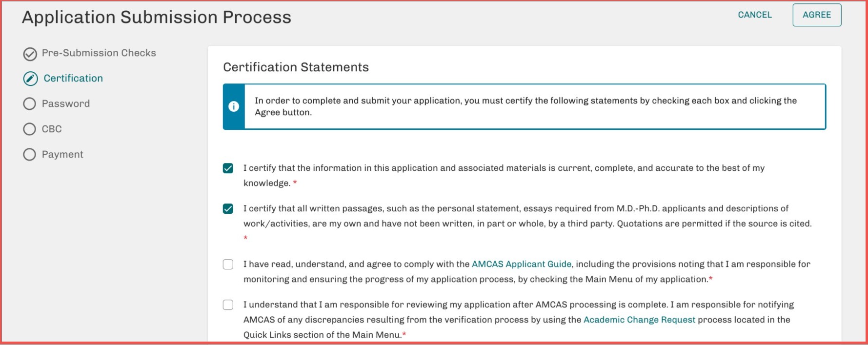Open the Pre-Submission Checks step
The width and height of the screenshot is (868, 345).
click(x=99, y=53)
